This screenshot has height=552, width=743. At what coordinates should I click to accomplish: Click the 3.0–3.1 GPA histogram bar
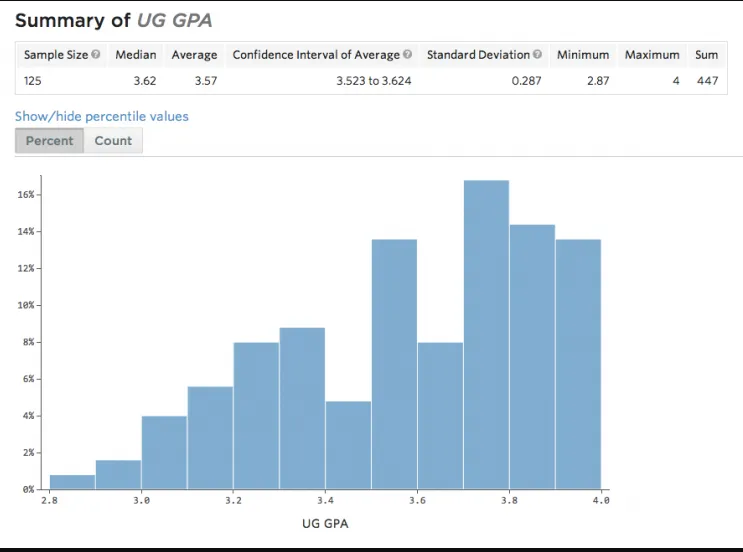coord(164,452)
